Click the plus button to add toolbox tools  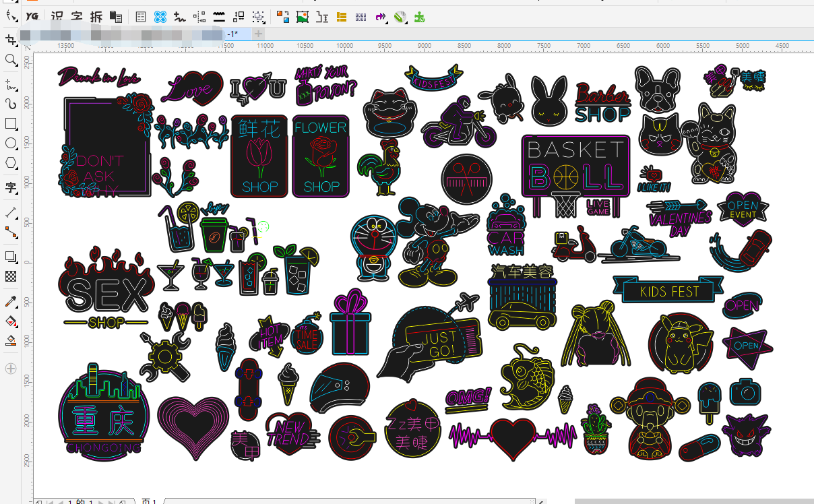point(10,369)
